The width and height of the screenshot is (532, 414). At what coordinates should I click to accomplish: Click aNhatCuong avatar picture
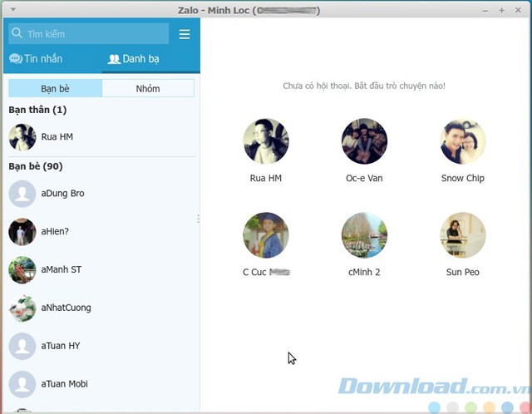(x=22, y=308)
